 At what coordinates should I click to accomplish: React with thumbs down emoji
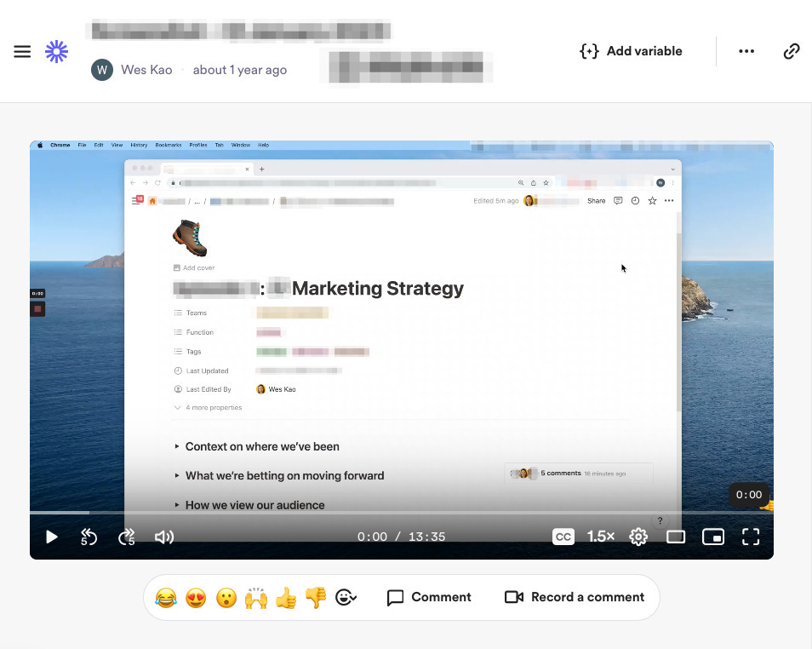[x=316, y=598]
